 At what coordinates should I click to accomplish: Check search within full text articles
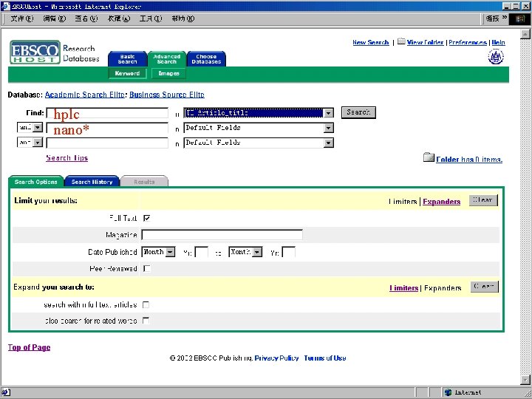point(146,304)
